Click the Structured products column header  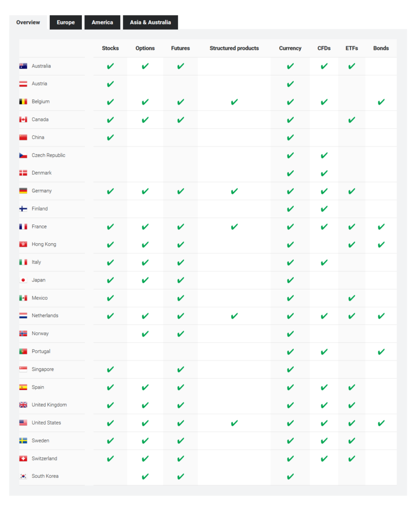[234, 48]
